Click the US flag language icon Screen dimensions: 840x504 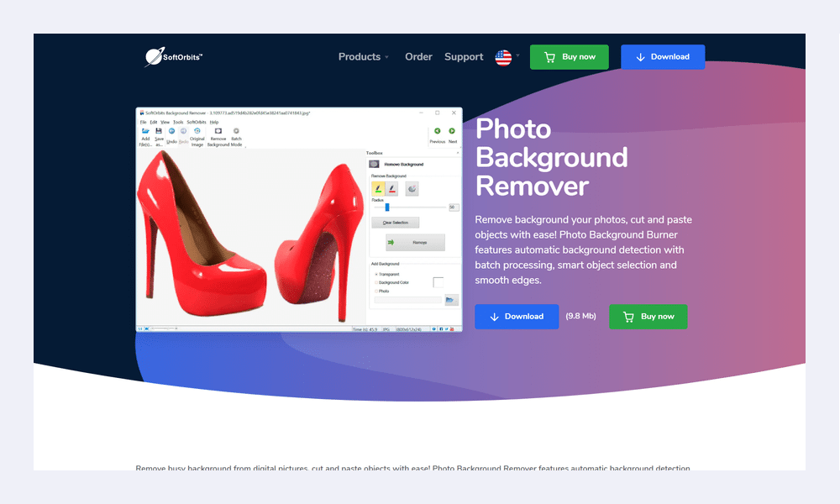(x=503, y=57)
